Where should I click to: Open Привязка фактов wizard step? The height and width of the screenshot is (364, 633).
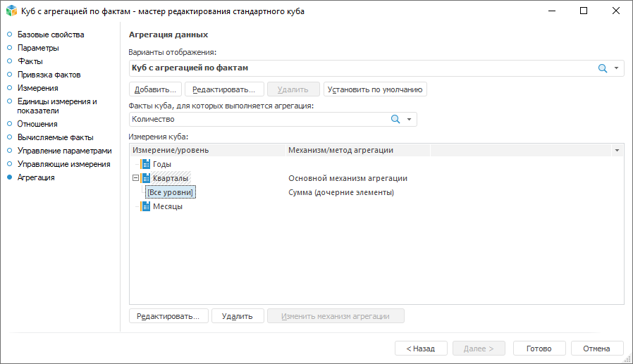point(49,75)
